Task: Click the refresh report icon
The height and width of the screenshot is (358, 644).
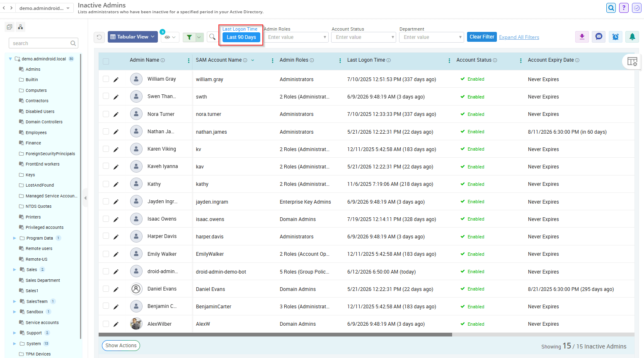Action: [x=99, y=37]
